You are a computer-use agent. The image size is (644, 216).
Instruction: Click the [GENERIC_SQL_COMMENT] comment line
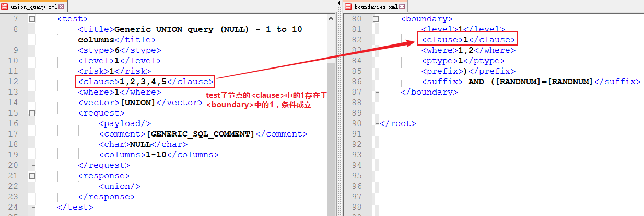(x=203, y=134)
